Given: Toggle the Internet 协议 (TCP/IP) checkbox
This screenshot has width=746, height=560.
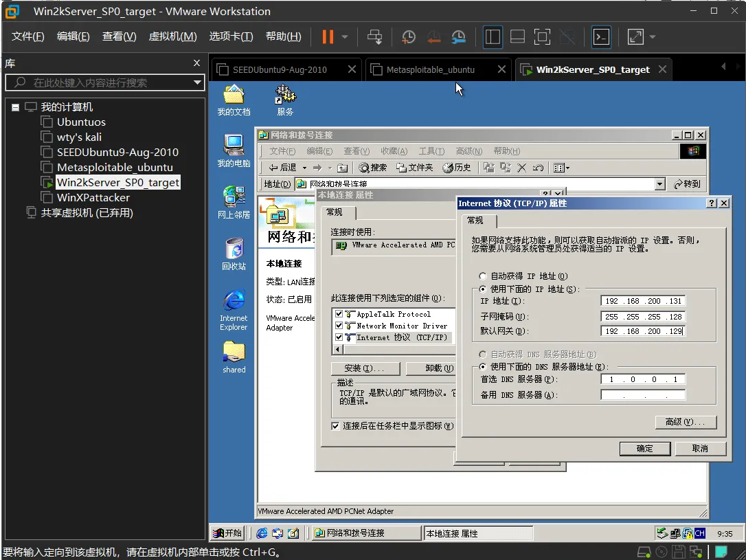Looking at the screenshot, I should point(339,337).
